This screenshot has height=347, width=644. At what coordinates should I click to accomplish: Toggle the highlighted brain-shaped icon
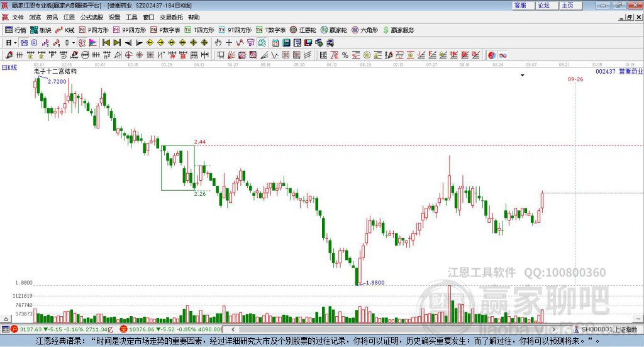[262, 43]
